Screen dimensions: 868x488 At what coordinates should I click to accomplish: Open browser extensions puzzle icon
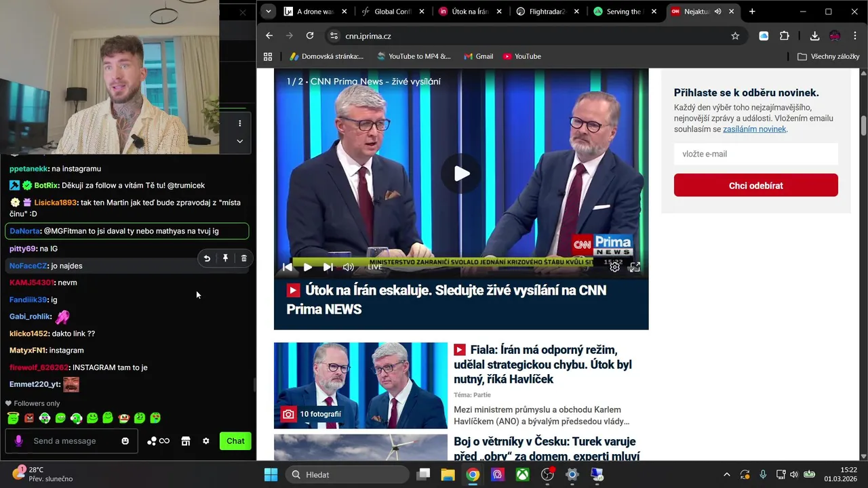(785, 36)
